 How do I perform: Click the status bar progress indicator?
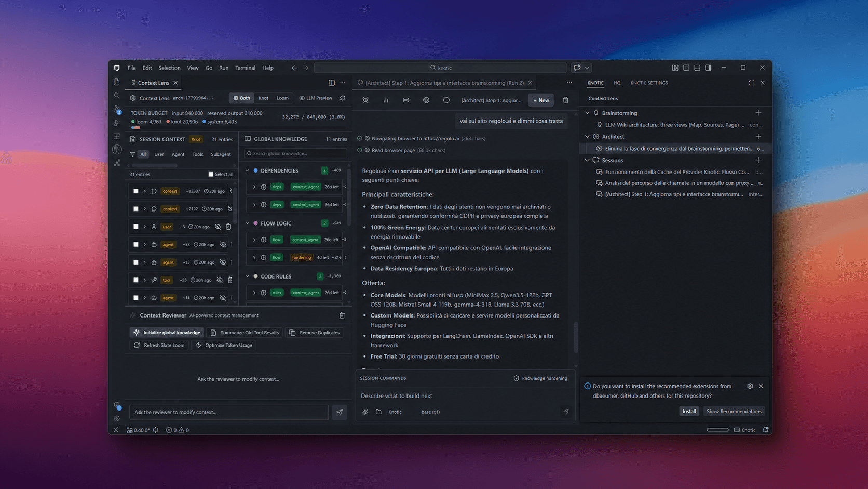pos(717,430)
